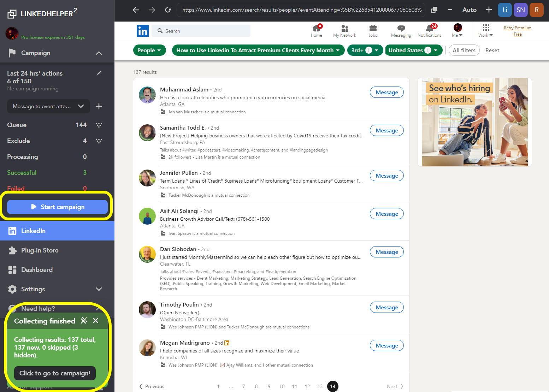
Task: Click the Start campaign button
Action: pyautogui.click(x=57, y=207)
